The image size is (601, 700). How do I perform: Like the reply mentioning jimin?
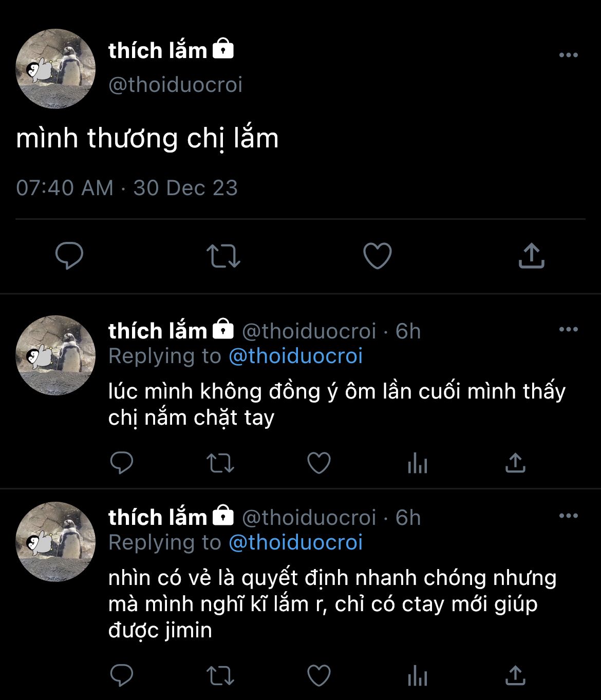point(318,675)
